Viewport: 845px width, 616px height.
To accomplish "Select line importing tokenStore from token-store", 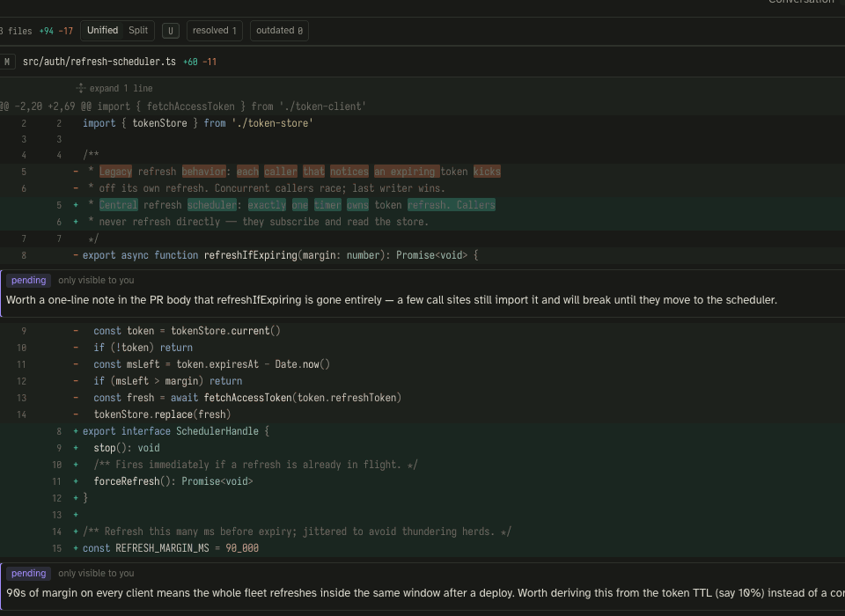I will pos(422,123).
